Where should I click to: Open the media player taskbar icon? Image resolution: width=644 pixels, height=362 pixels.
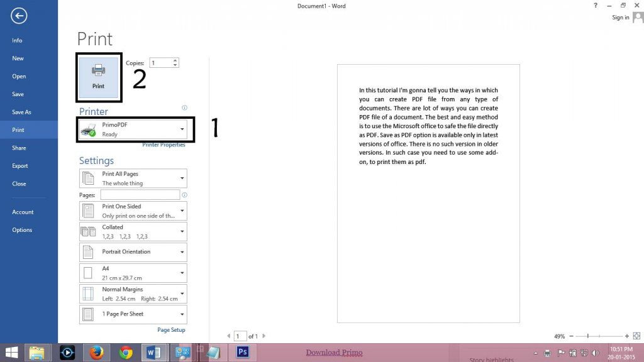[67, 353]
